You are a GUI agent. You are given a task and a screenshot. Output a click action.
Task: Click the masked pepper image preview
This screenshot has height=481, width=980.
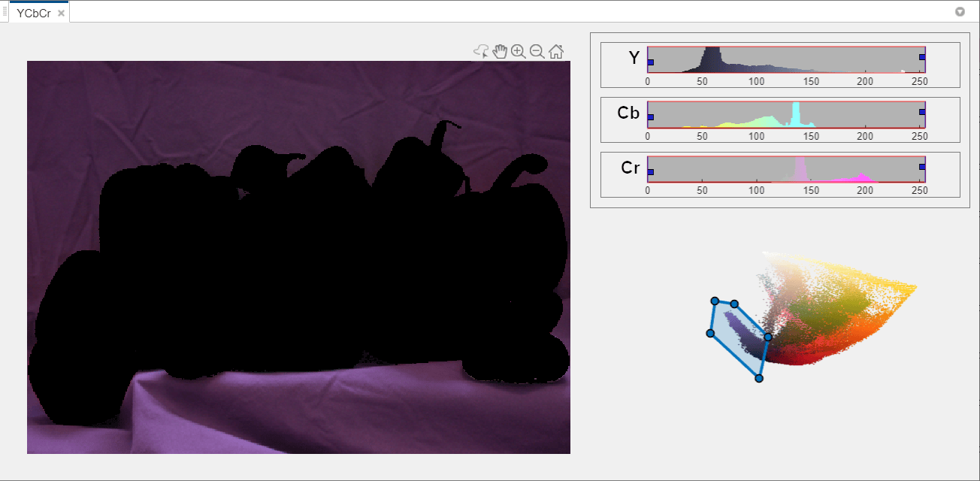(x=298, y=257)
